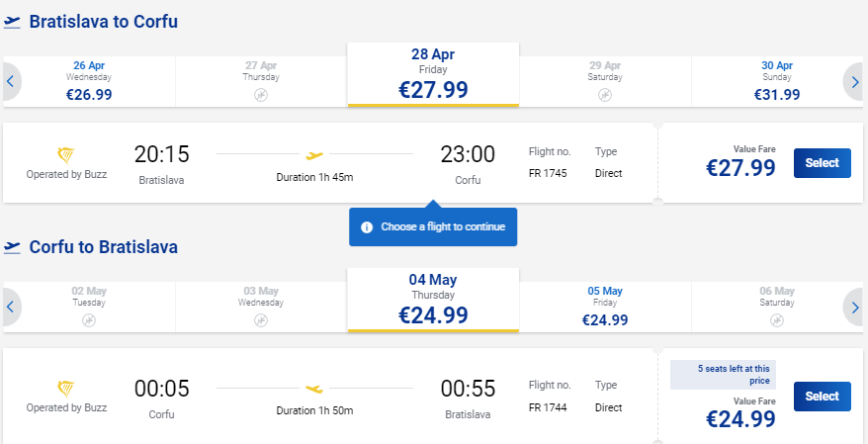868x444 pixels.
Task: Click the yellow plane on outbound duration line
Action: (x=314, y=155)
